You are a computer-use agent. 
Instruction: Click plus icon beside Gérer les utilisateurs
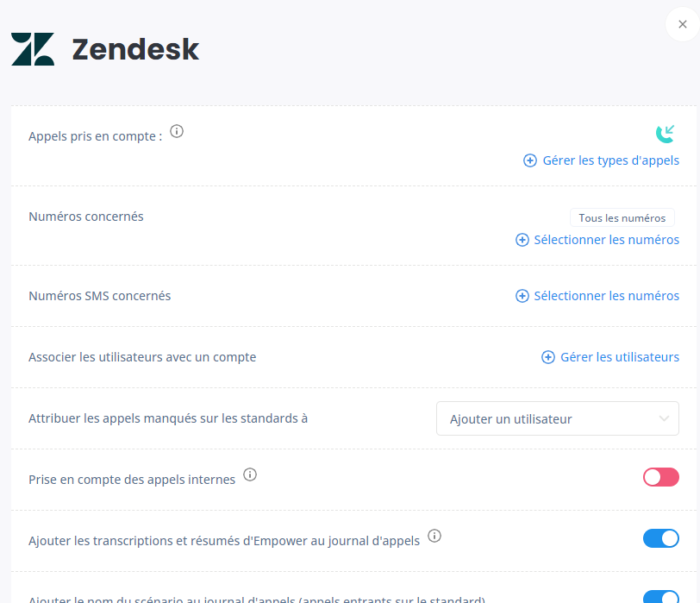tap(548, 357)
